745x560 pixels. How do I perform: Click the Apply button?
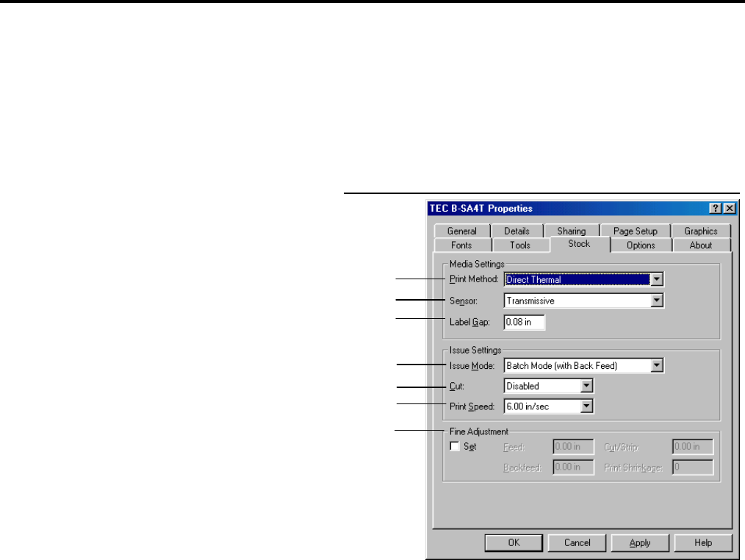click(640, 543)
